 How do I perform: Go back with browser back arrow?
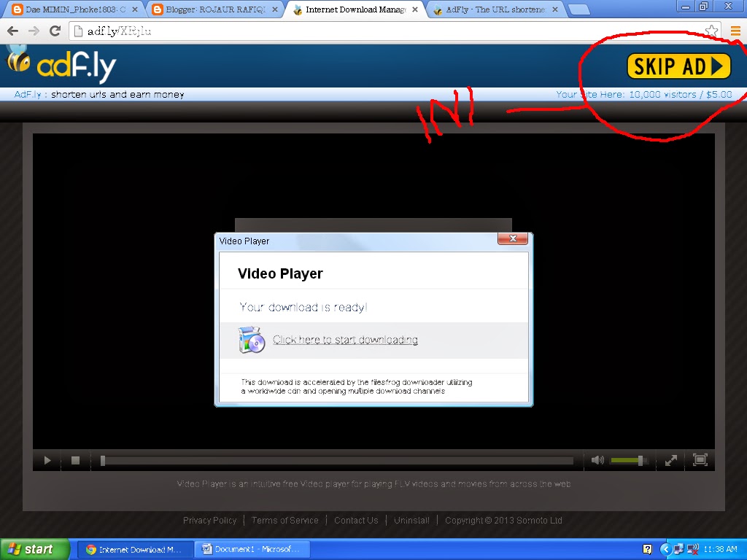[x=13, y=31]
